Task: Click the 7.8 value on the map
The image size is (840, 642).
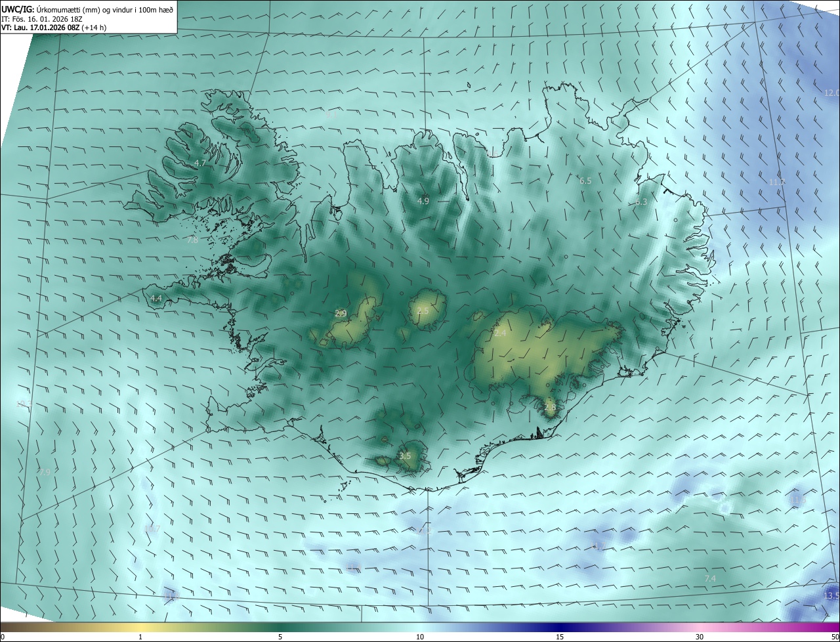Action: click(192, 240)
